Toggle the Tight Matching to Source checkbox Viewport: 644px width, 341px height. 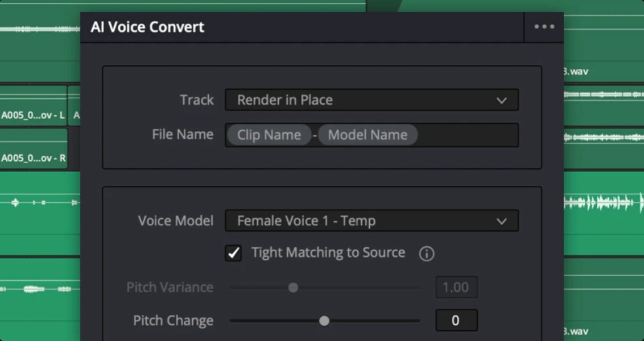click(x=234, y=253)
